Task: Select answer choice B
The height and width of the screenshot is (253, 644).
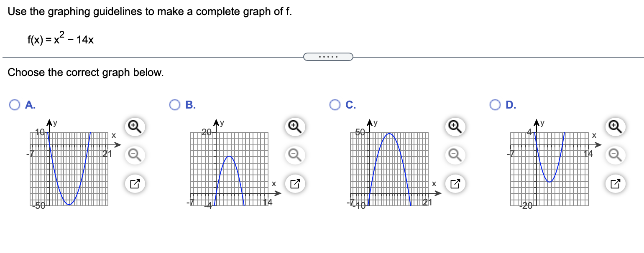Action: point(175,105)
